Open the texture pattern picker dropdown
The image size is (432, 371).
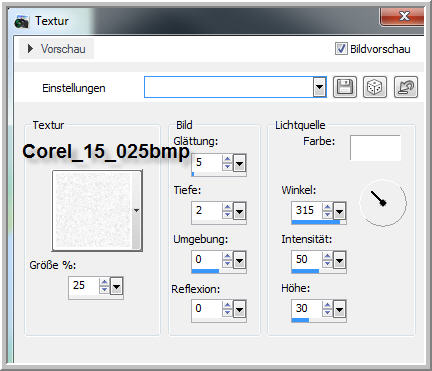tap(136, 210)
